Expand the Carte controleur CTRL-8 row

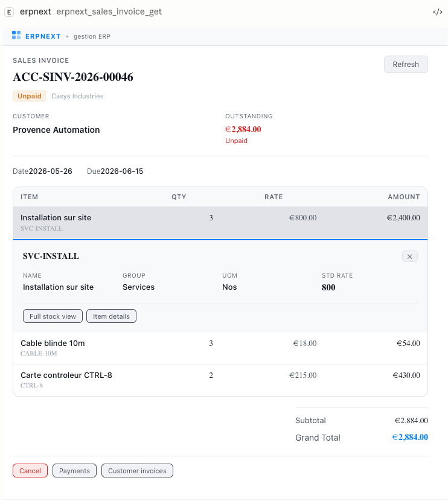[220, 380]
